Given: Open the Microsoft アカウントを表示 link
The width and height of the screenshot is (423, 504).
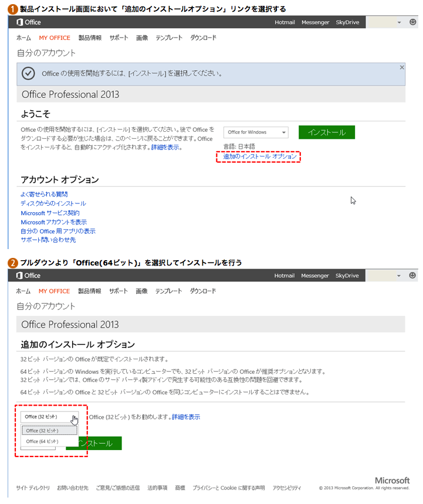Looking at the screenshot, I should tap(54, 222).
